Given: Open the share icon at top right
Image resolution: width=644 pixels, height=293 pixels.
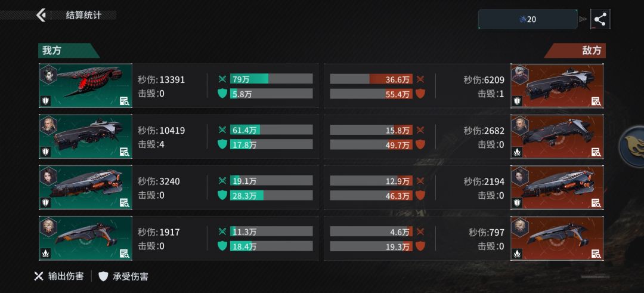Looking at the screenshot, I should (600, 19).
